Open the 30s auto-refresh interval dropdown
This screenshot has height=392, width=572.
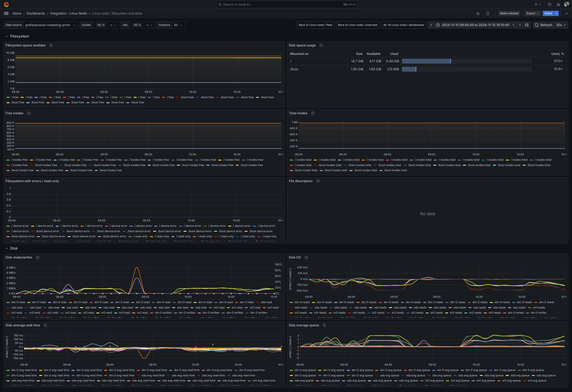tap(559, 25)
